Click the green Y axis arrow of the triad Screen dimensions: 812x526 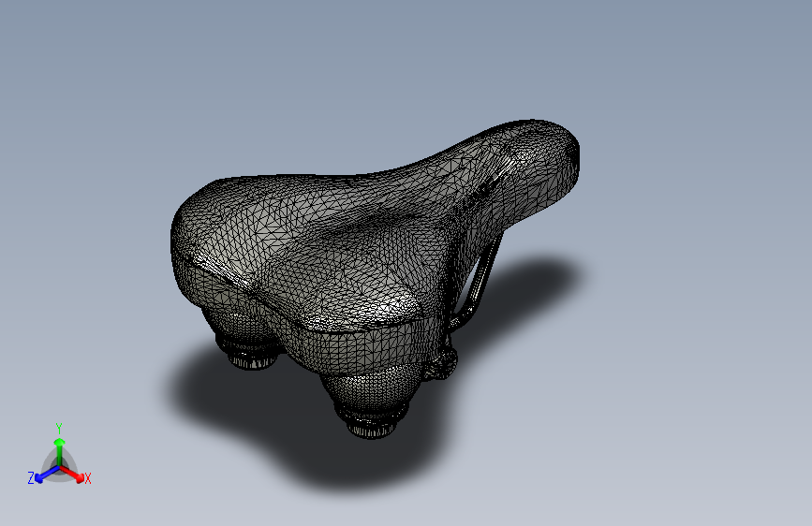point(60,451)
